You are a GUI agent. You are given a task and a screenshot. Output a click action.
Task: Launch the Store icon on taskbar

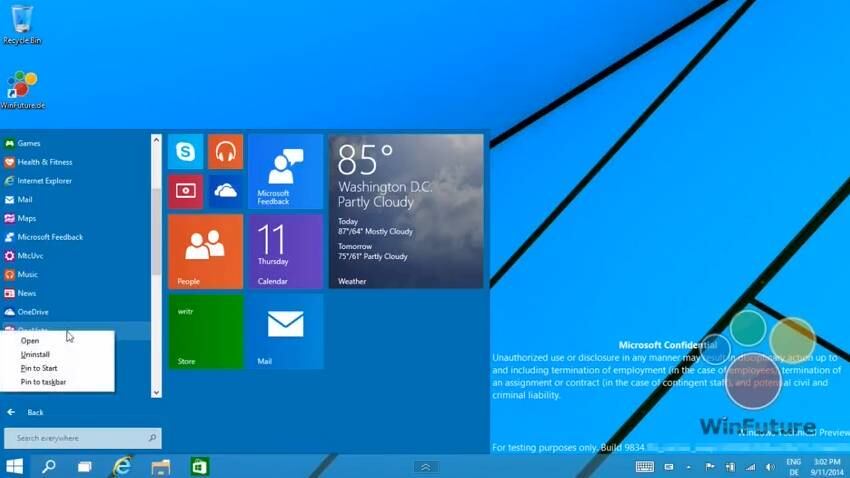click(200, 466)
